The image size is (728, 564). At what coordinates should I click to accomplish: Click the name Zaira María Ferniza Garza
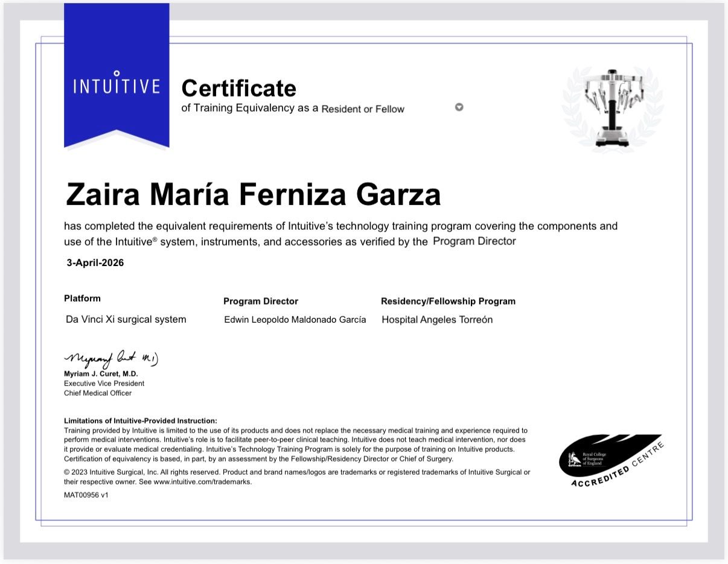[253, 195]
